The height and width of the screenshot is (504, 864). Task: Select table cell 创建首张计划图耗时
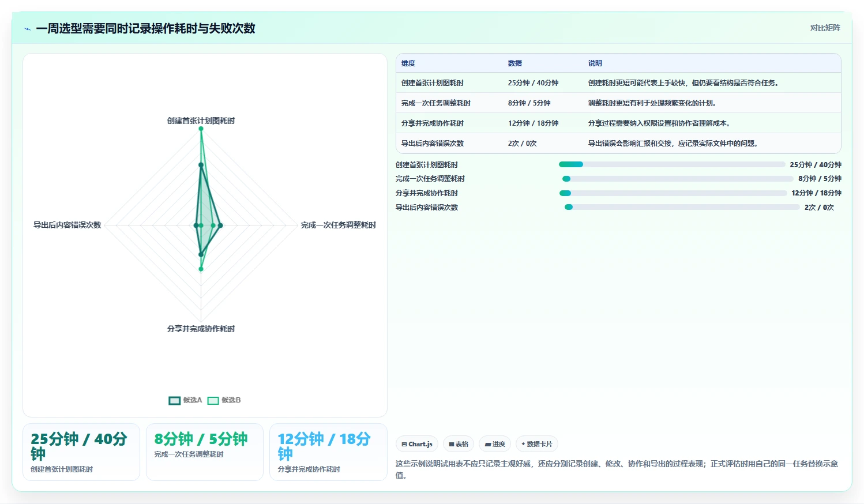pos(433,83)
